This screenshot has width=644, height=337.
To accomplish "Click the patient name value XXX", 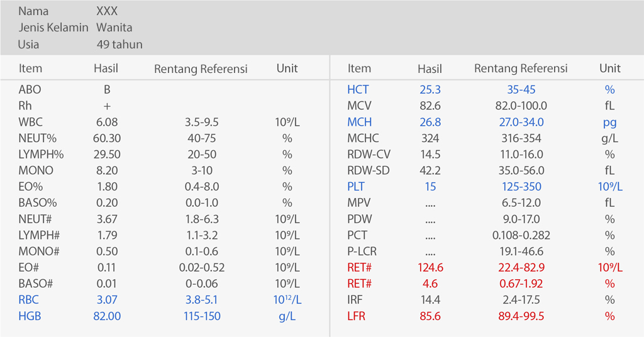I will coord(107,11).
